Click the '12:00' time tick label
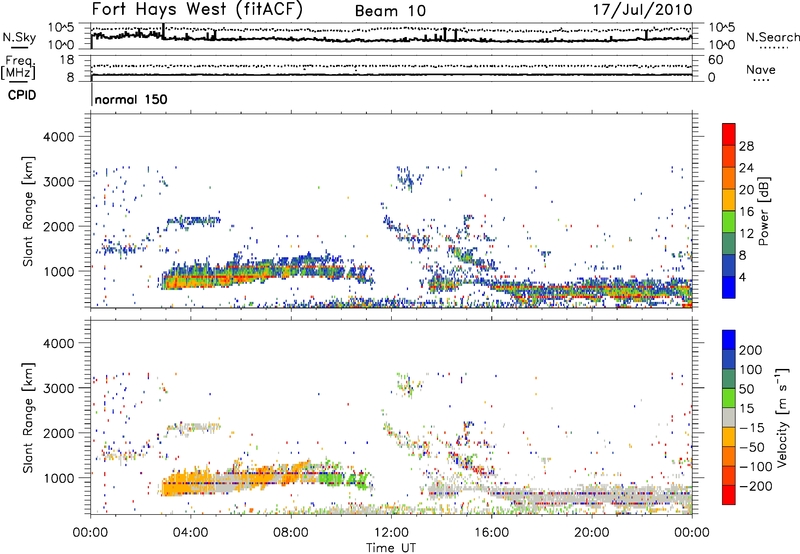800x554 pixels. [391, 533]
